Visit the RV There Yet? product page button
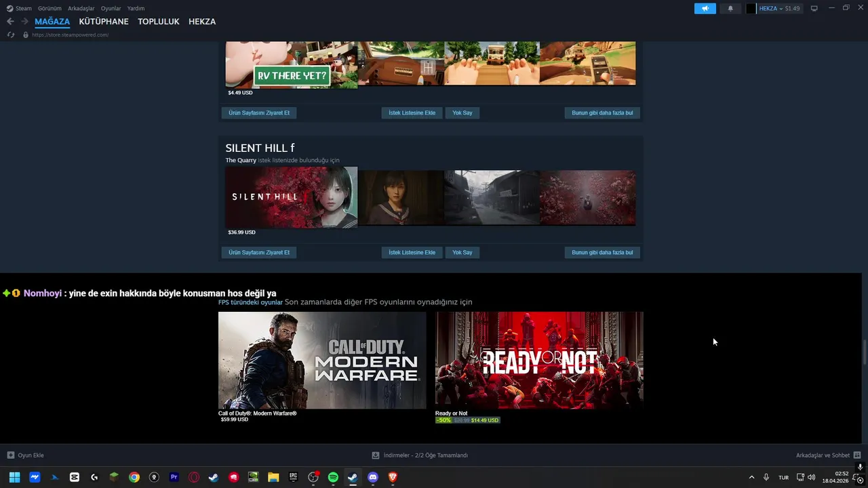Viewport: 868px width, 488px height. (259, 113)
